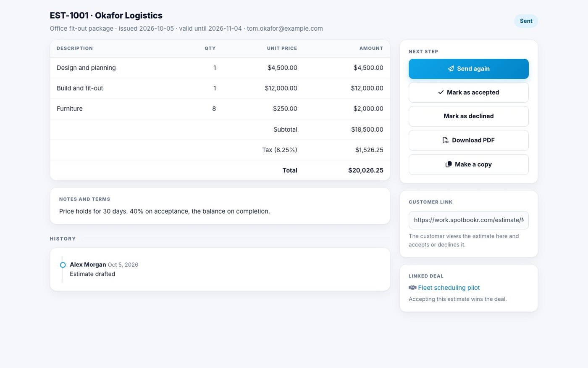
Task: Click the Tax (8.25%) label
Action: point(280,150)
